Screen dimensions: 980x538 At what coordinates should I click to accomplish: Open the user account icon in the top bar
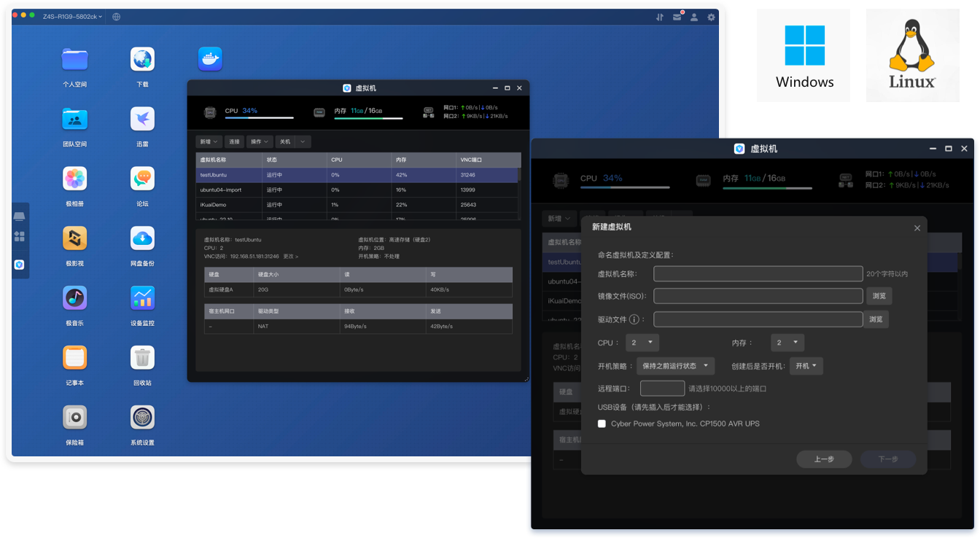[x=694, y=17]
